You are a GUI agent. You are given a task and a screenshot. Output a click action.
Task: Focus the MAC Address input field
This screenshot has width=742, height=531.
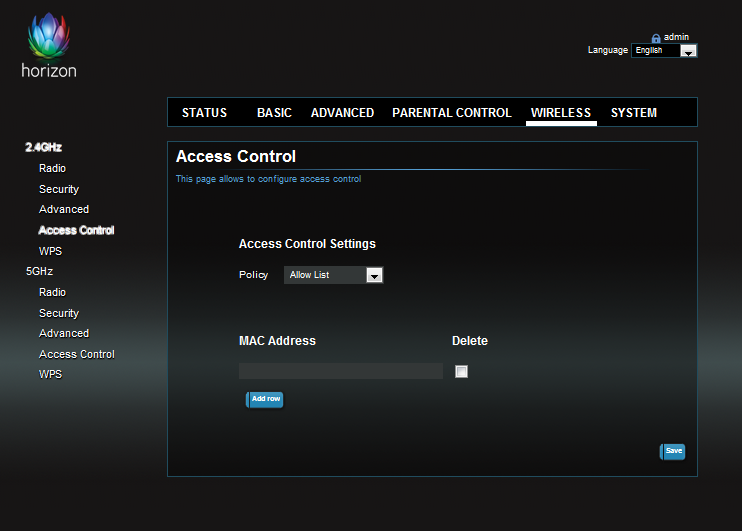click(341, 371)
